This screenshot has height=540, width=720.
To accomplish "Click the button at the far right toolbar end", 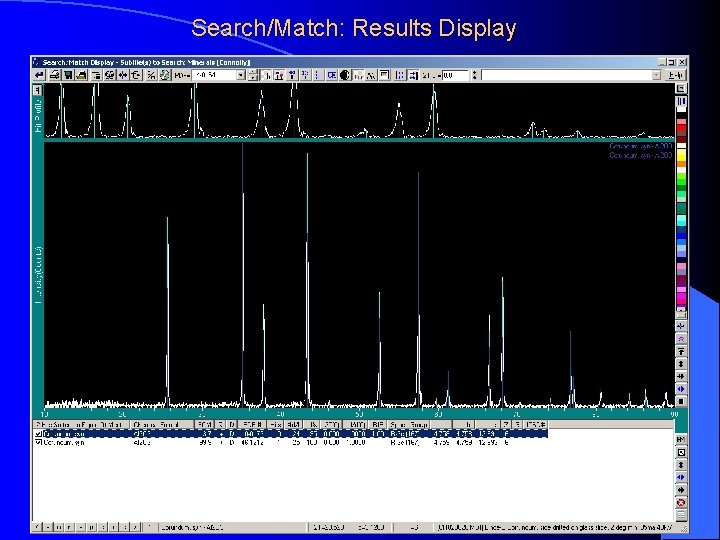I will click(x=675, y=75).
